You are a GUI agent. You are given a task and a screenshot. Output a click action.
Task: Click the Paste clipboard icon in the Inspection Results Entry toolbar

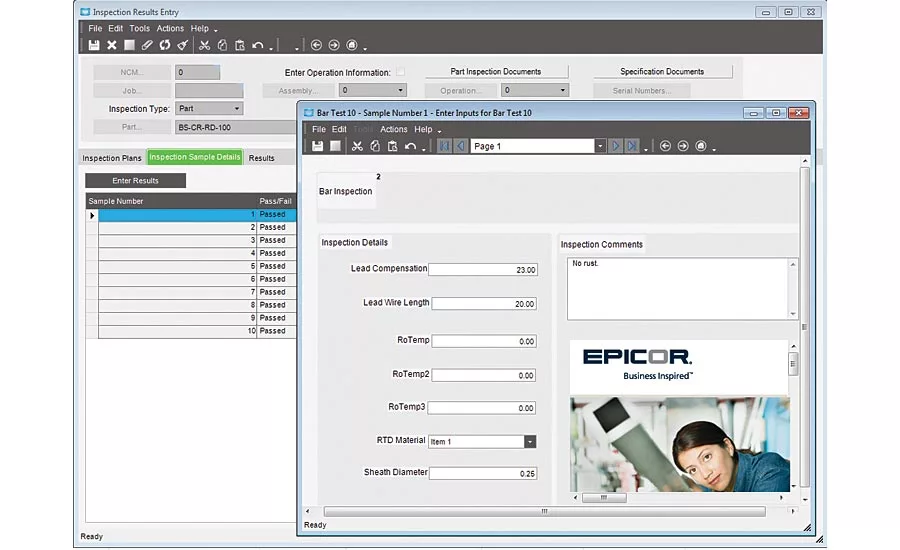click(240, 45)
